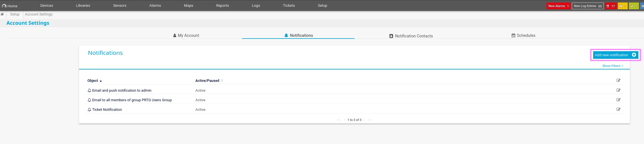
Task: View the New Alarms button
Action: point(558,6)
